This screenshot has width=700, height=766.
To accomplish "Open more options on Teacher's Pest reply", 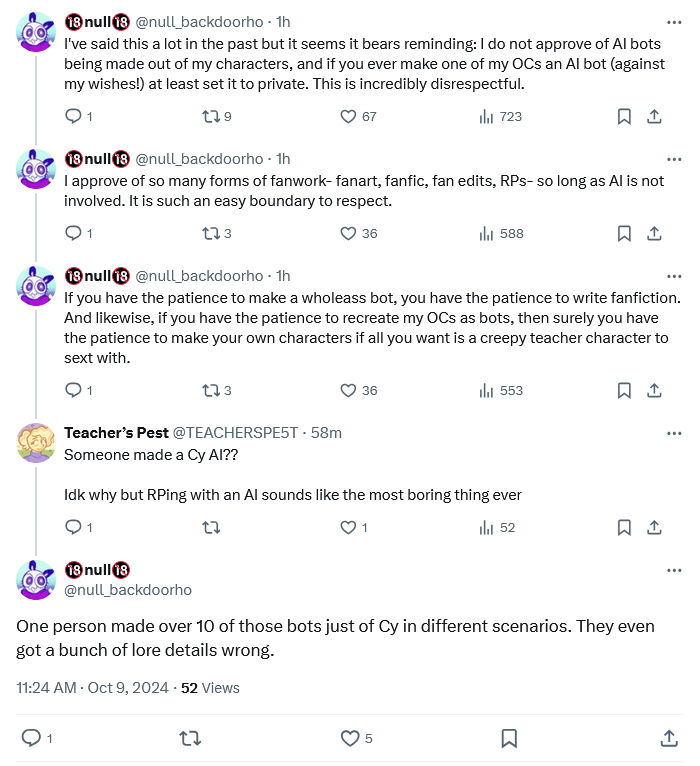I will point(674,433).
